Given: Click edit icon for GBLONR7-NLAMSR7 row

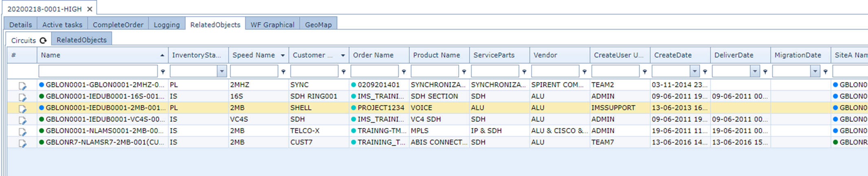Looking at the screenshot, I should (22, 143).
